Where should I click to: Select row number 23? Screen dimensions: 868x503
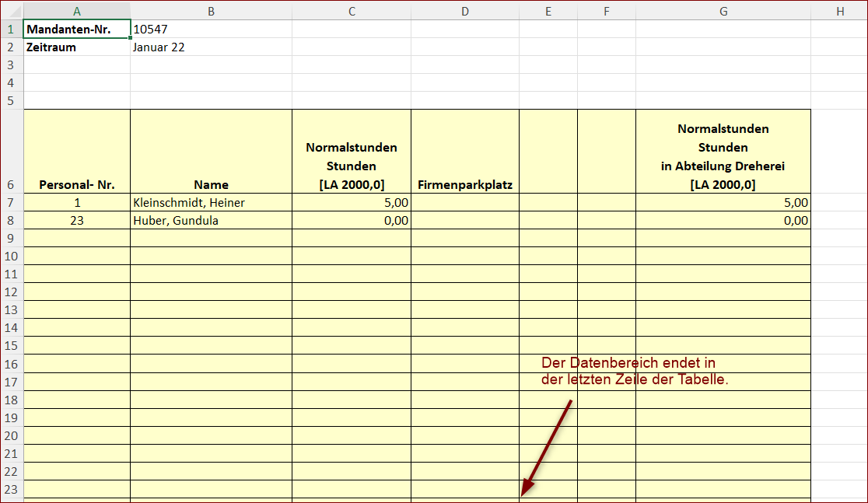click(12, 489)
